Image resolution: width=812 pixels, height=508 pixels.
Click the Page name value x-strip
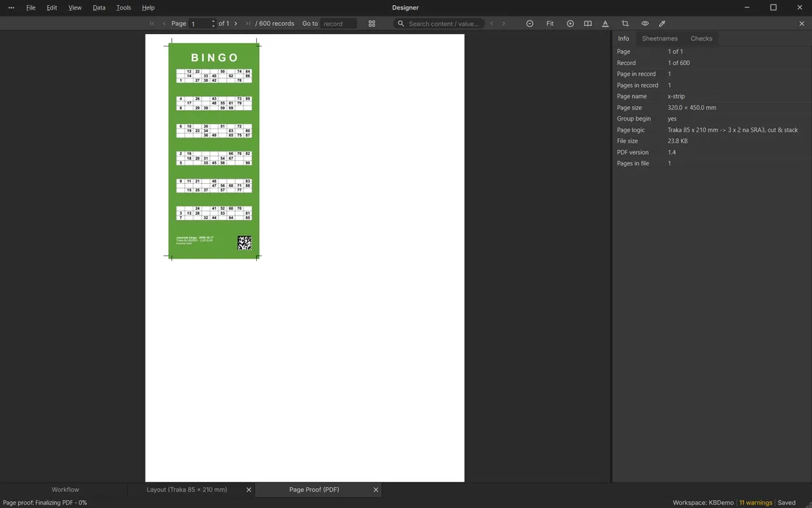pyautogui.click(x=676, y=96)
